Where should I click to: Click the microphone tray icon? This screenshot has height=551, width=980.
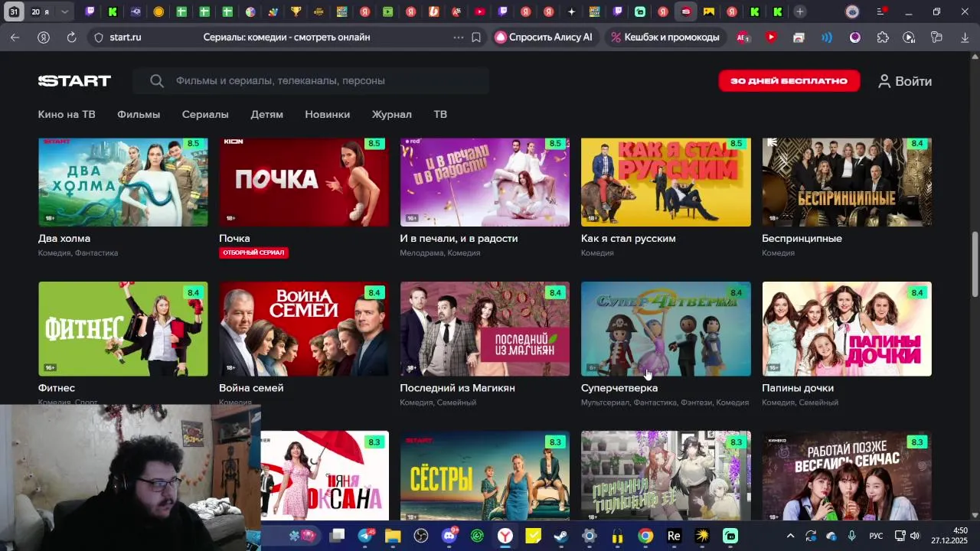[852, 536]
